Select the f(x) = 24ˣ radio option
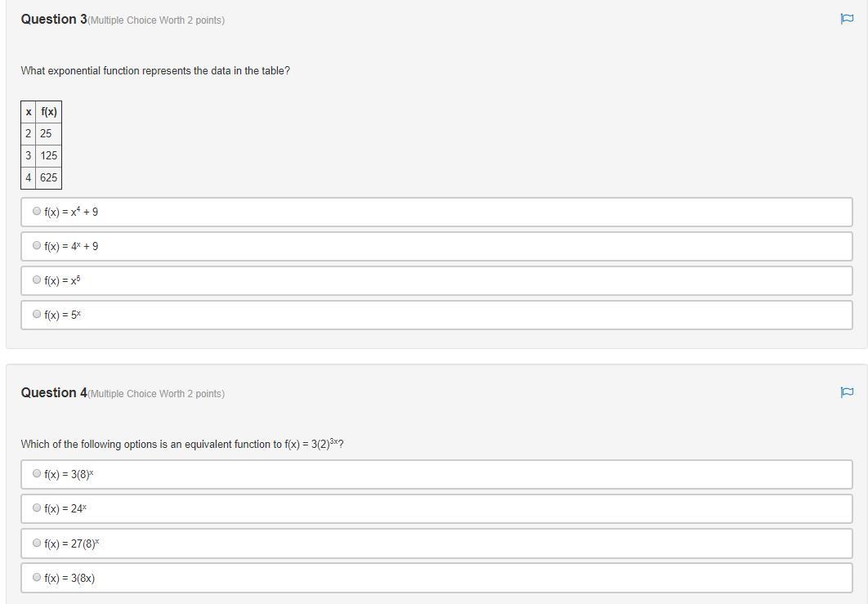This screenshot has width=868, height=604. (37, 508)
